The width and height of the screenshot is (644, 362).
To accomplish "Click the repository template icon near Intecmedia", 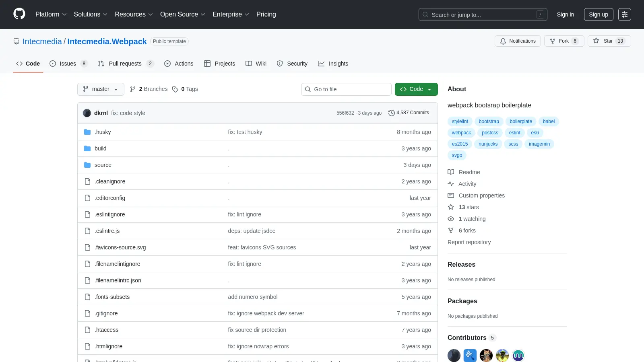I will point(16,41).
